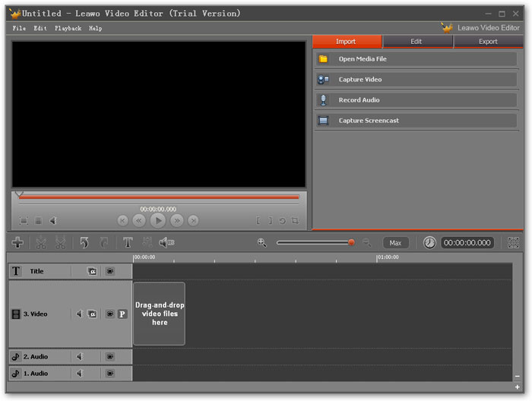Click the 00:00:00.000 timecode field
The height and width of the screenshot is (401, 532).
[x=467, y=243]
